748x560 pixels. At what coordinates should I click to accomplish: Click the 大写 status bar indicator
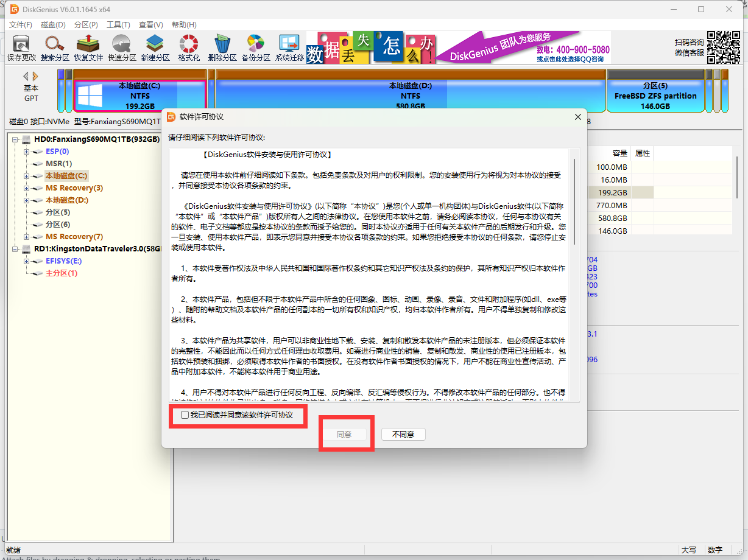(x=689, y=550)
